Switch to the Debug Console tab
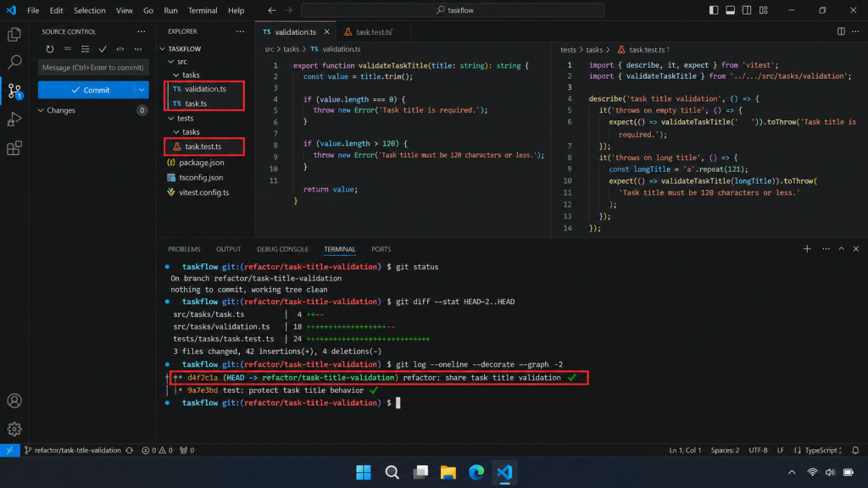The width and height of the screenshot is (868, 488). coord(282,249)
